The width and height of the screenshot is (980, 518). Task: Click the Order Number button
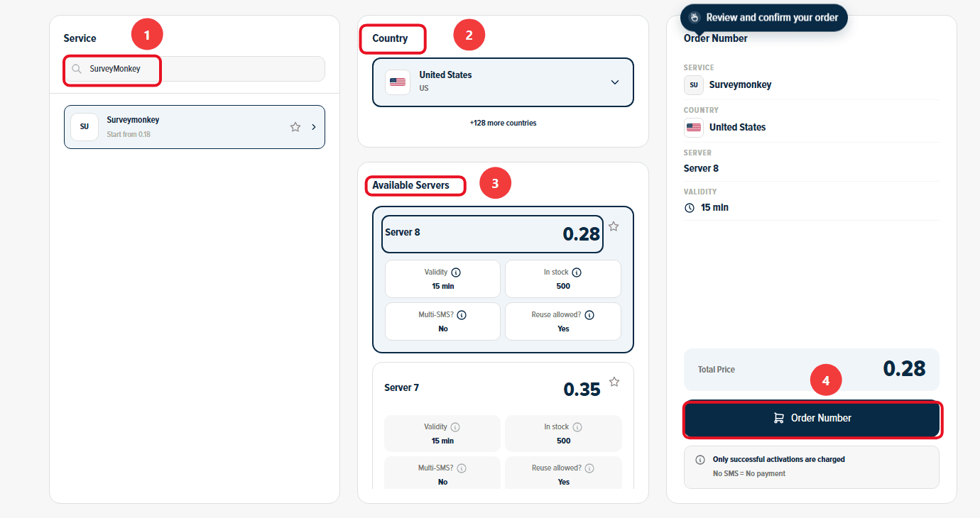pyautogui.click(x=812, y=419)
